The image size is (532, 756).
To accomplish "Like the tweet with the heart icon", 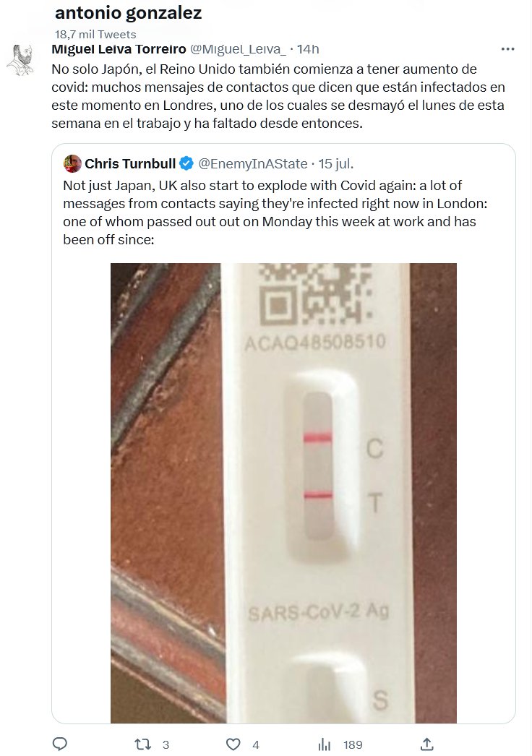I will [233, 744].
